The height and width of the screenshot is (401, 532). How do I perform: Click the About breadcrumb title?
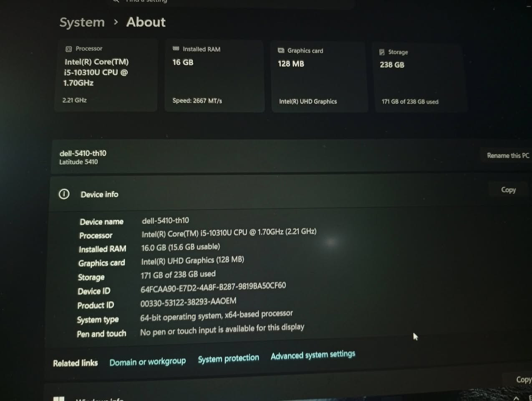pyautogui.click(x=146, y=22)
